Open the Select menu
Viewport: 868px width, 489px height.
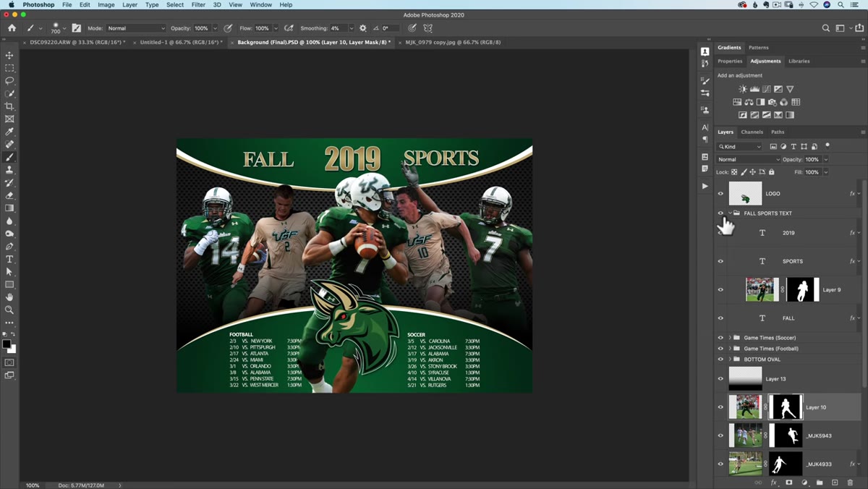click(175, 4)
